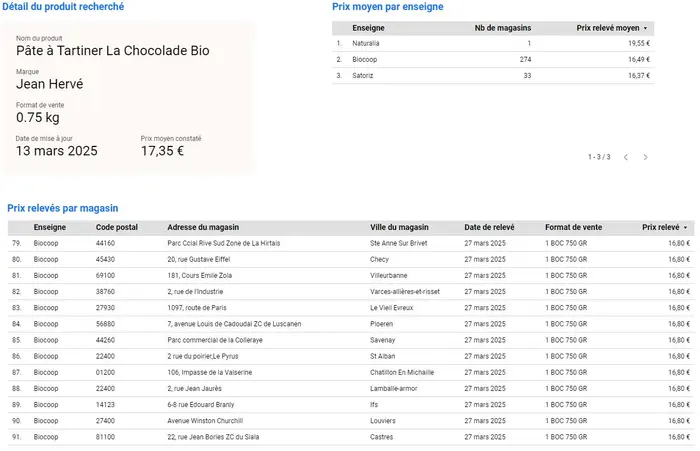Screen dimensions: 700x451
Task: Click address 1097, route de Paris
Action: coord(197,308)
